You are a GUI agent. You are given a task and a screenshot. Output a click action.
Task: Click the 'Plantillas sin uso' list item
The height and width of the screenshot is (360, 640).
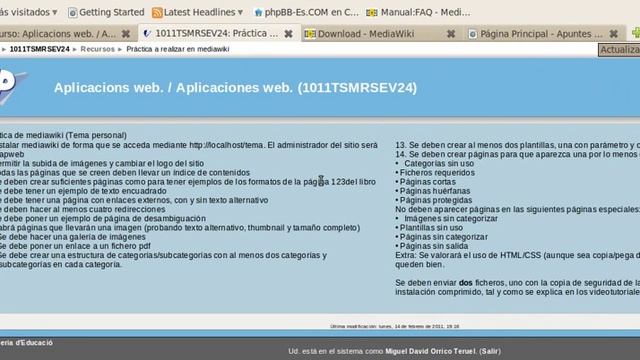[x=431, y=228]
